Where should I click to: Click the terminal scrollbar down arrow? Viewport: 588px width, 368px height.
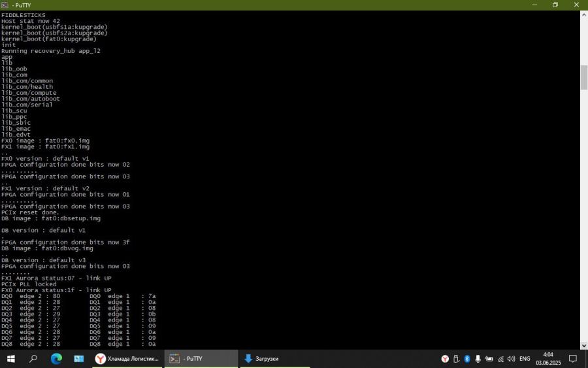coord(583,345)
